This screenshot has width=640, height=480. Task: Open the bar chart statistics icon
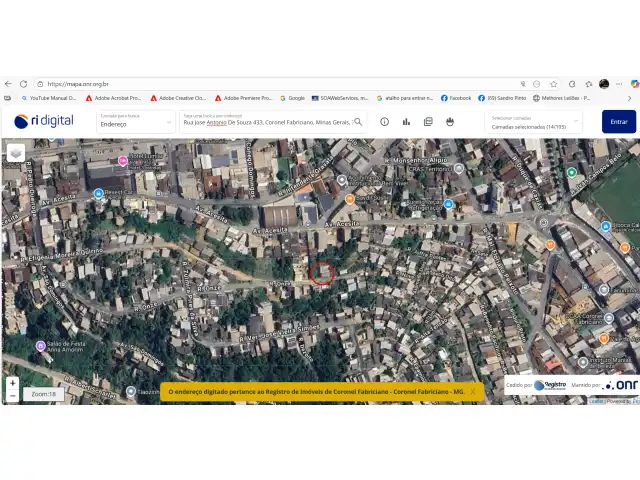tap(406, 122)
